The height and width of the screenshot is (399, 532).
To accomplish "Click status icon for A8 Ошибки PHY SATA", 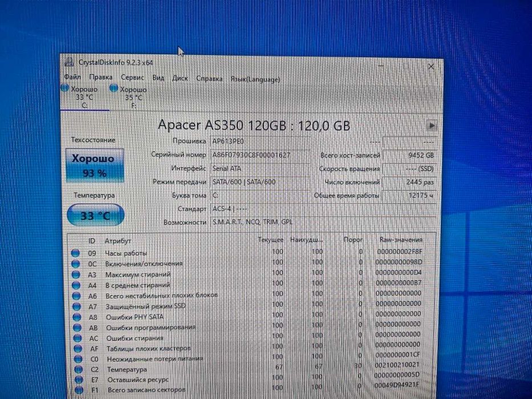I will (x=78, y=317).
